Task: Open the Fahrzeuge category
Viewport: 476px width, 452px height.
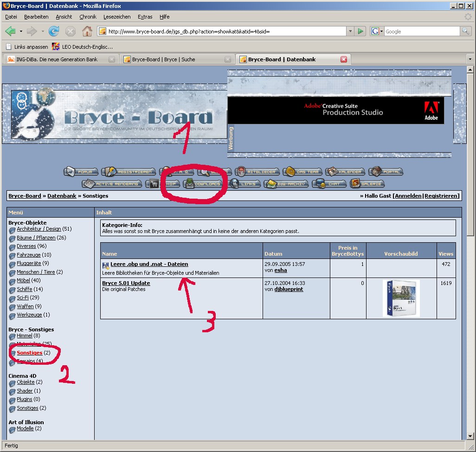Action: 29,255
